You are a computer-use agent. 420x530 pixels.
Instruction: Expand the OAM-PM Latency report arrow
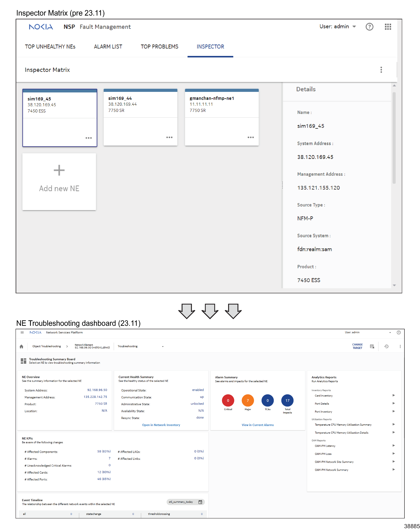pos(393,445)
